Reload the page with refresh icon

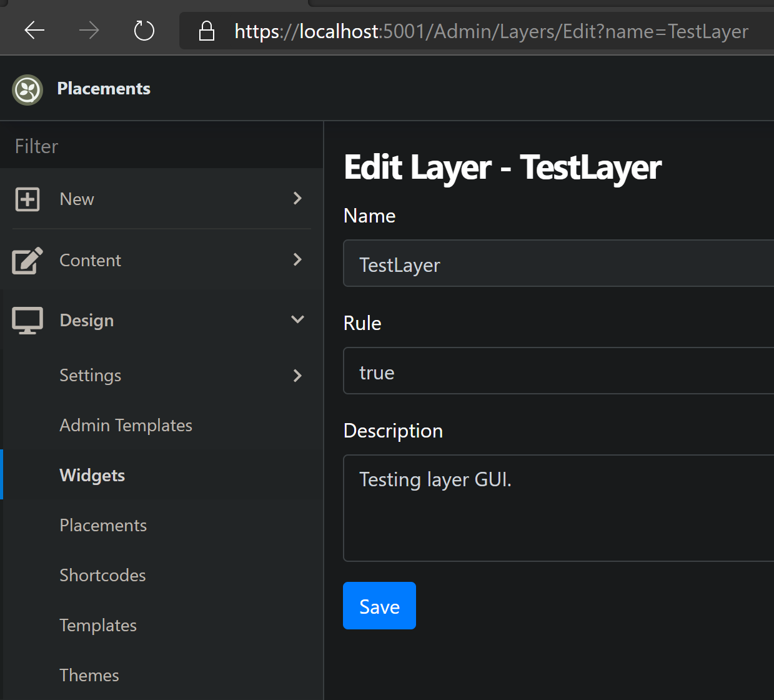(144, 30)
